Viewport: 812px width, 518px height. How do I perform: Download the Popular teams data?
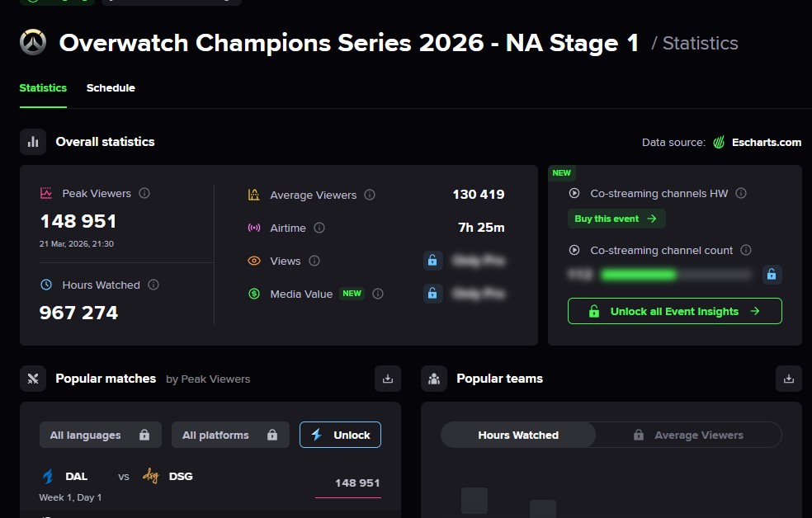789,379
